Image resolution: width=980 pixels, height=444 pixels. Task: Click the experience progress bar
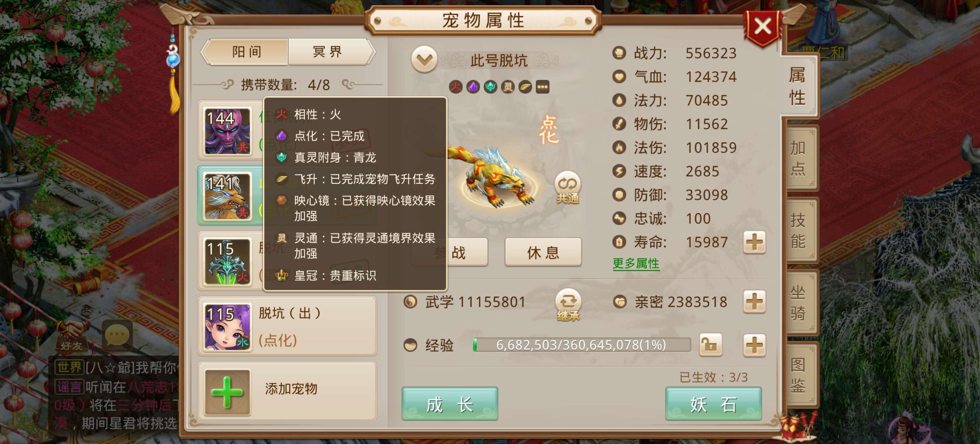pos(582,345)
